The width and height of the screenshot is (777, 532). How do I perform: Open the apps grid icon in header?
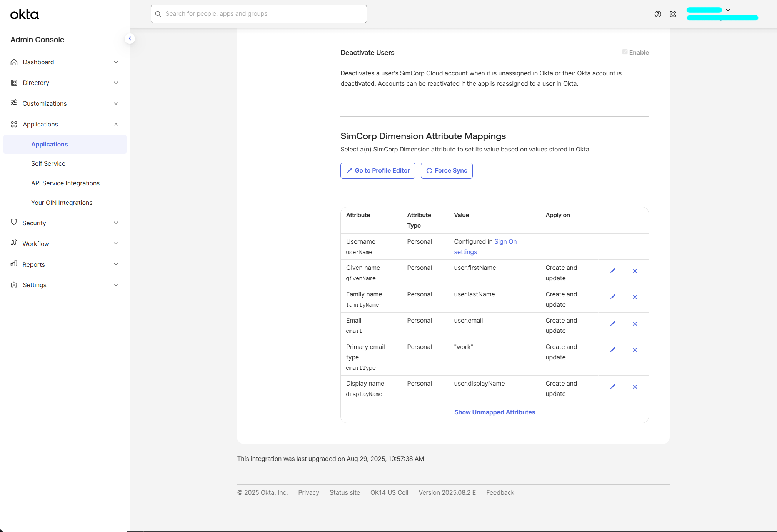point(673,14)
